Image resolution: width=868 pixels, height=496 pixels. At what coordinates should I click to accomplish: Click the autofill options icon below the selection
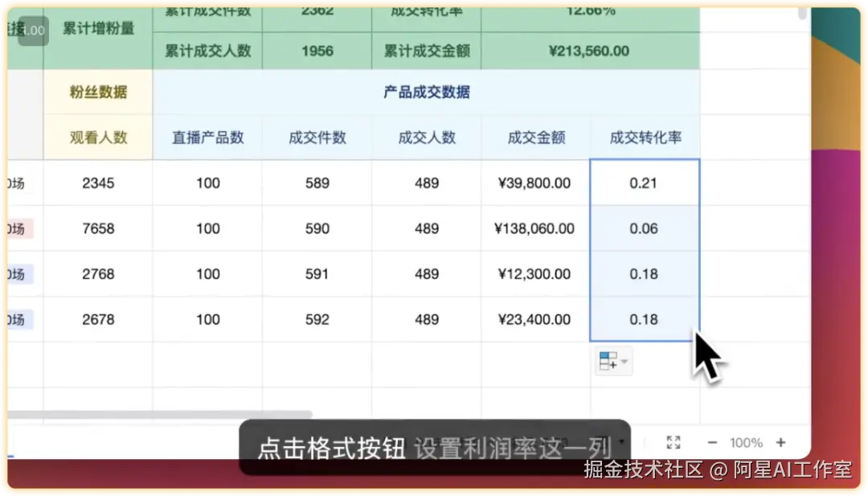pos(608,362)
